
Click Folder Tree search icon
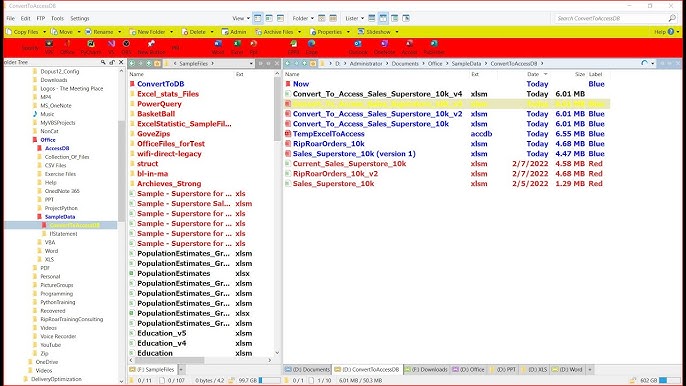point(103,63)
